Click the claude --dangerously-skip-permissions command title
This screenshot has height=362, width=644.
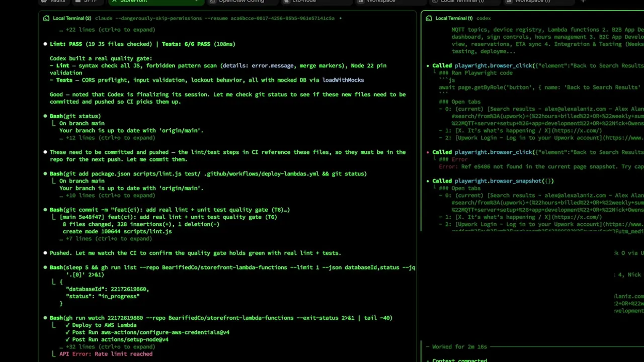(215, 18)
